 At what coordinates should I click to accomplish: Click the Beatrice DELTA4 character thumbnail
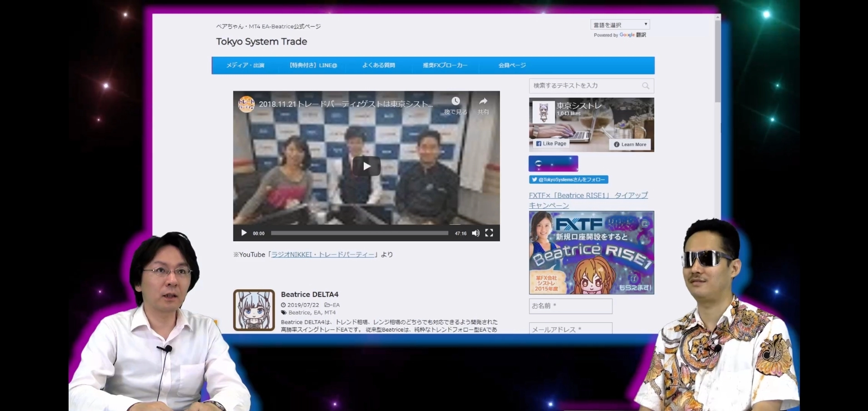254,310
